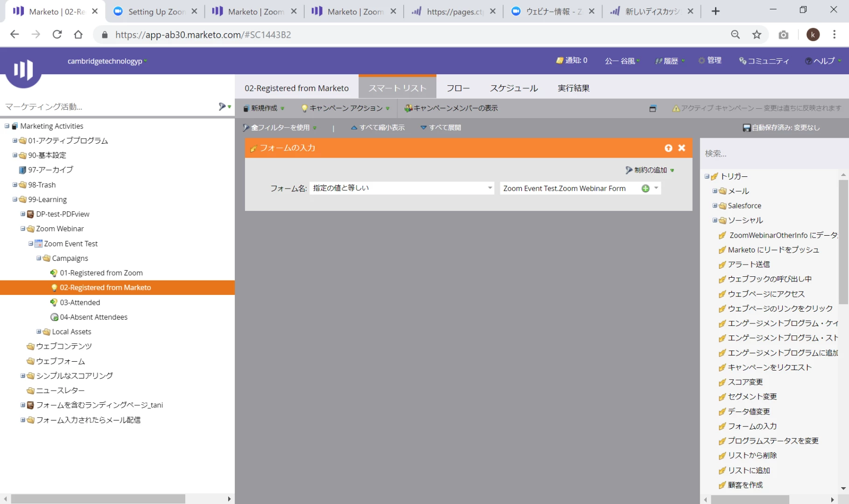
Task: Expand メール trigger folder
Action: [715, 191]
